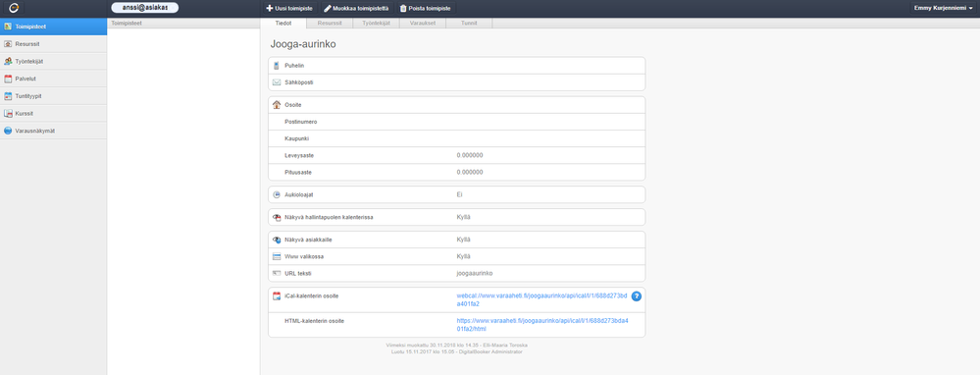The height and width of the screenshot is (375, 980).
Task: Click the HTML-kalenterin osoite label
Action: pos(314,321)
